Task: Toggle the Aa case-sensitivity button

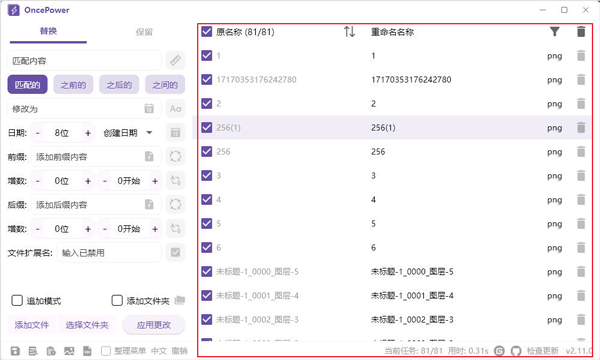Action: pyautogui.click(x=175, y=109)
